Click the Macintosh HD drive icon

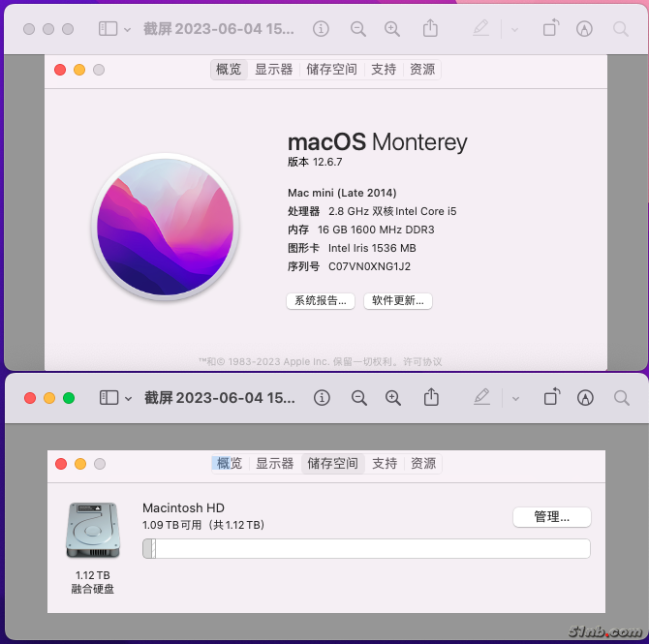93,530
